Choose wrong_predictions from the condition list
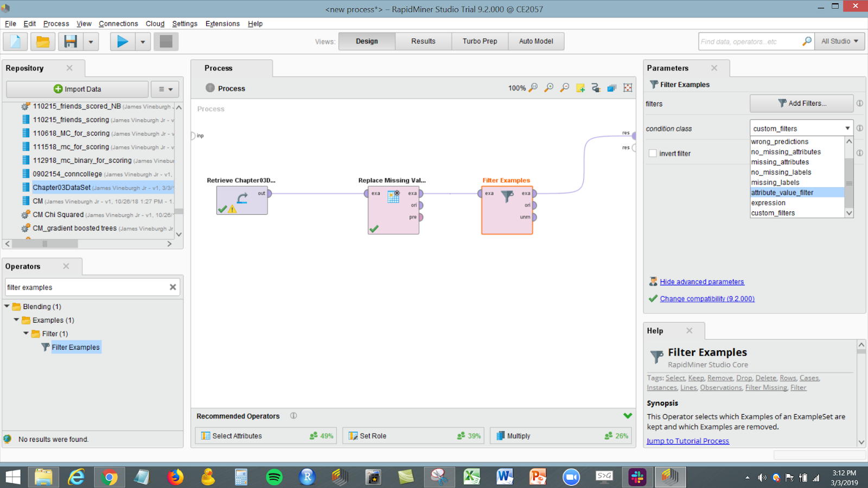Image resolution: width=868 pixels, height=488 pixels. click(797, 142)
